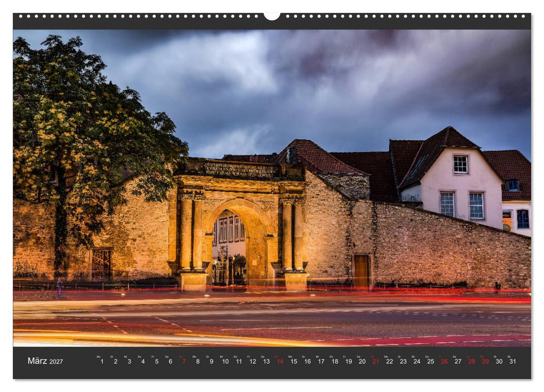
Task: Click the red date 29
Action: [485, 361]
